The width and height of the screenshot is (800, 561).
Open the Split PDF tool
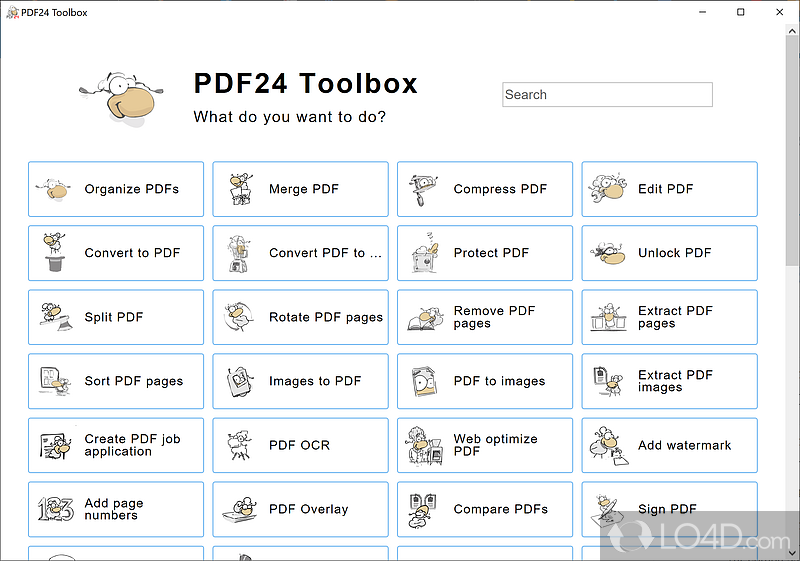click(116, 317)
